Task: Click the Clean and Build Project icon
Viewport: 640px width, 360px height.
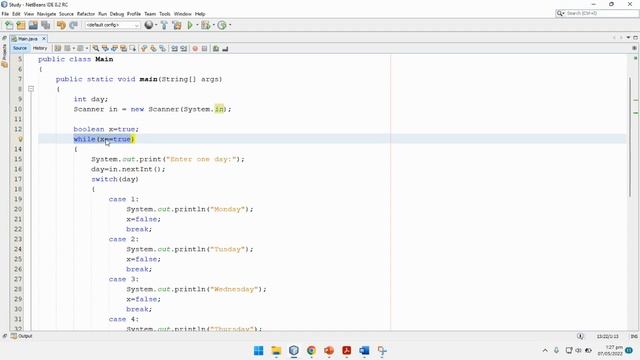Action: [x=177, y=25]
